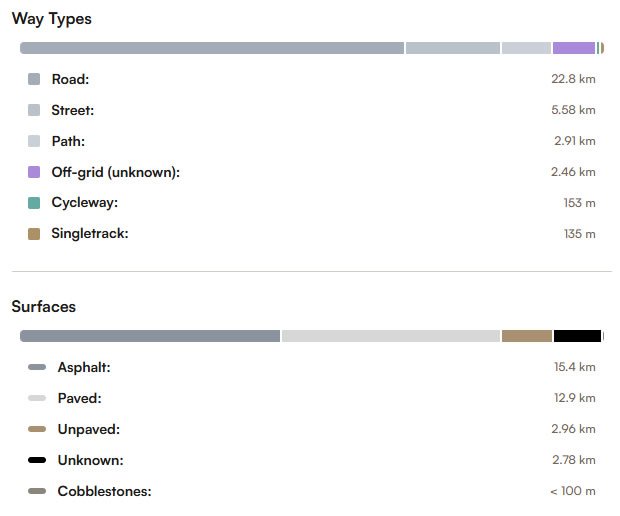Click the Cobblestones surface legend marker
The width and height of the screenshot is (620, 516).
pyautogui.click(x=37, y=491)
